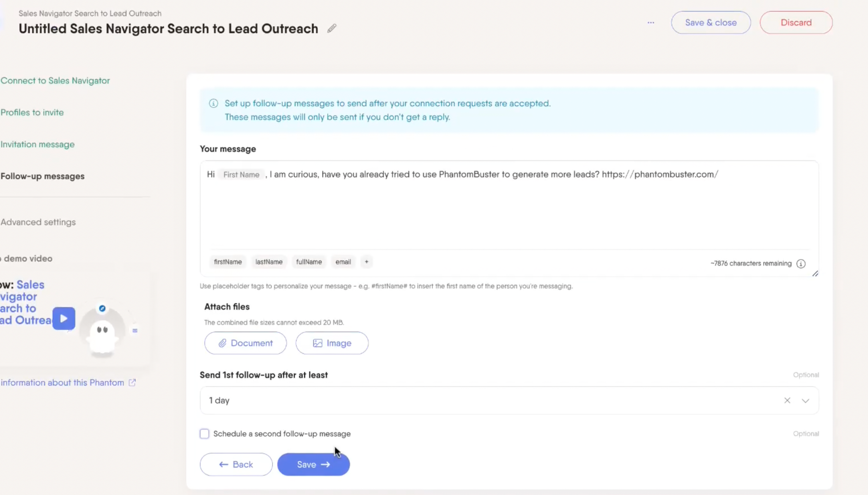The width and height of the screenshot is (868, 495).
Task: Enable Schedule a second follow-up message
Action: (204, 434)
